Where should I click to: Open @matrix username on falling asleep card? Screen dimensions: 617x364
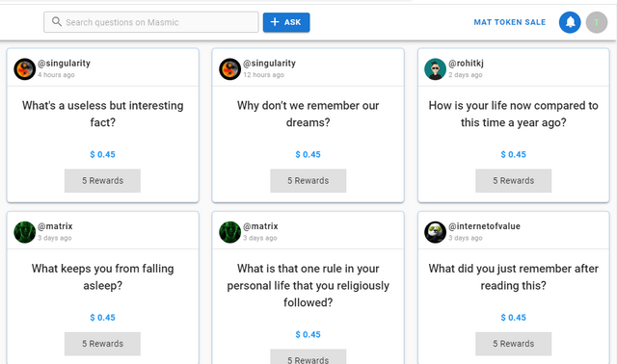[x=55, y=226]
